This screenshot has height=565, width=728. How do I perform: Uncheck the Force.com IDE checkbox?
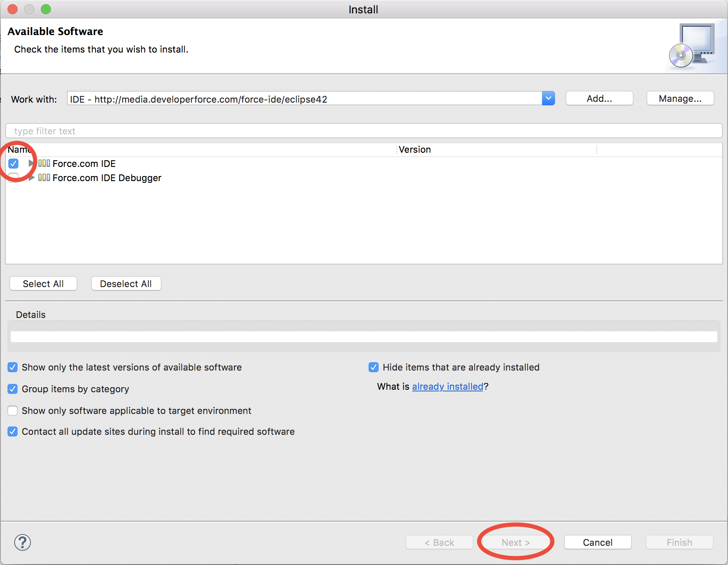click(x=13, y=164)
